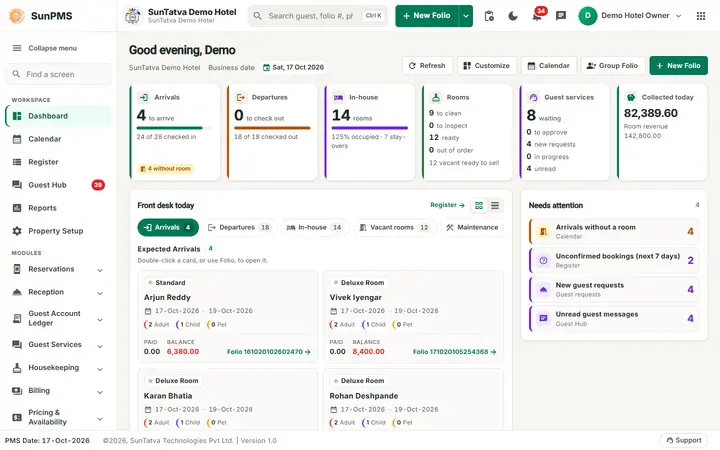This screenshot has height=450, width=720.
Task: Open New Folio dropdown arrow in header
Action: click(466, 16)
